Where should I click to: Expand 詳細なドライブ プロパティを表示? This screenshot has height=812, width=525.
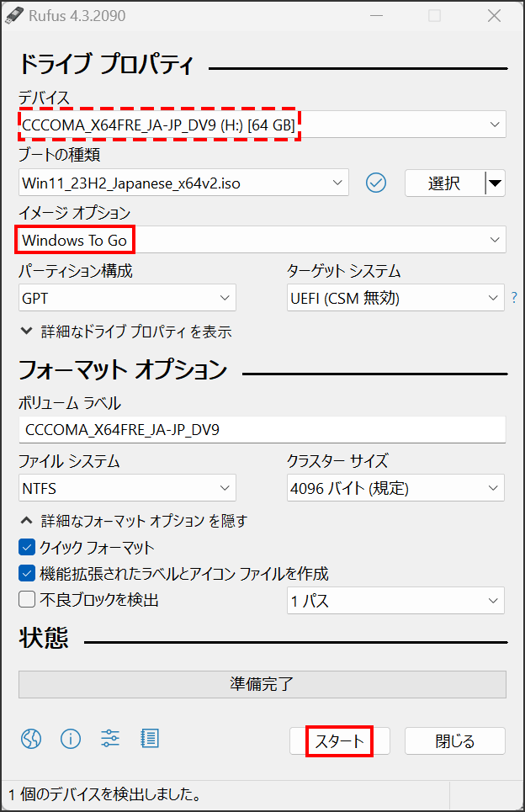click(x=126, y=332)
